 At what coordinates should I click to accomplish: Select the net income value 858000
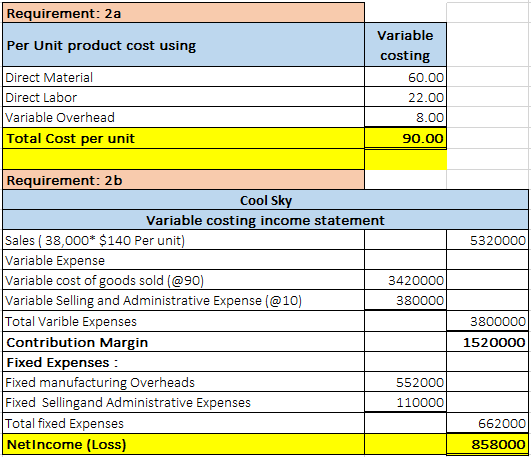[487, 444]
